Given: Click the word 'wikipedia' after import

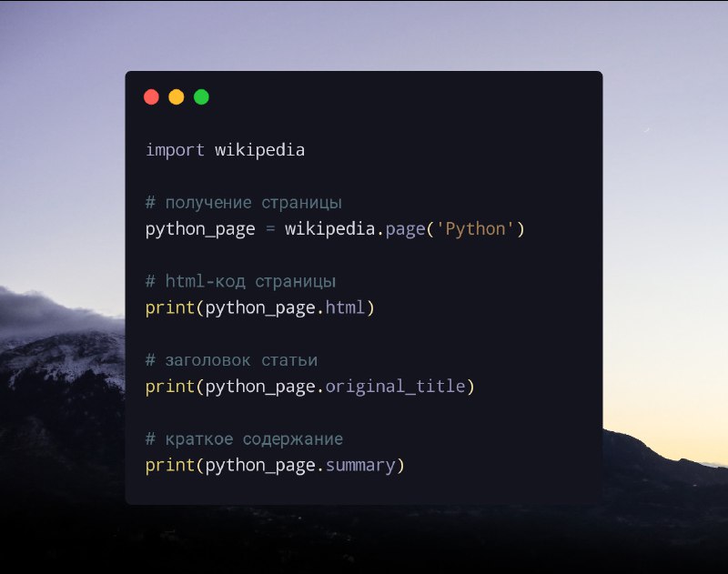Looking at the screenshot, I should (x=260, y=150).
